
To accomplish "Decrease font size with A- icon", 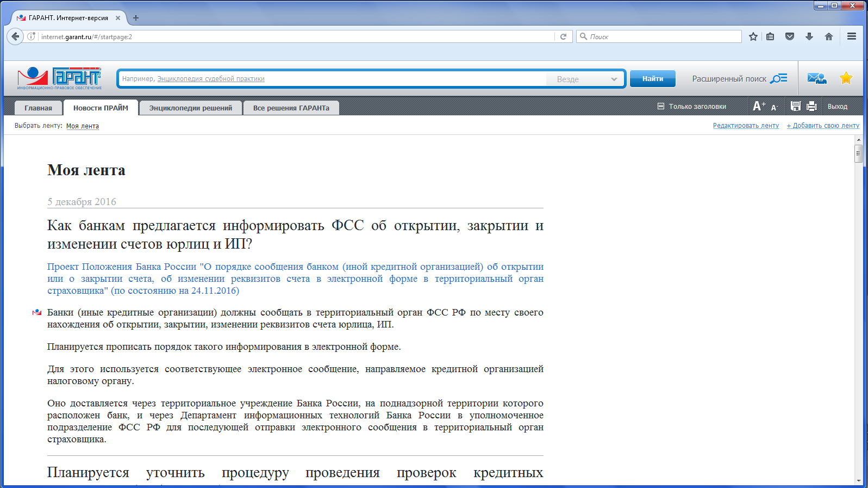I will pyautogui.click(x=775, y=108).
